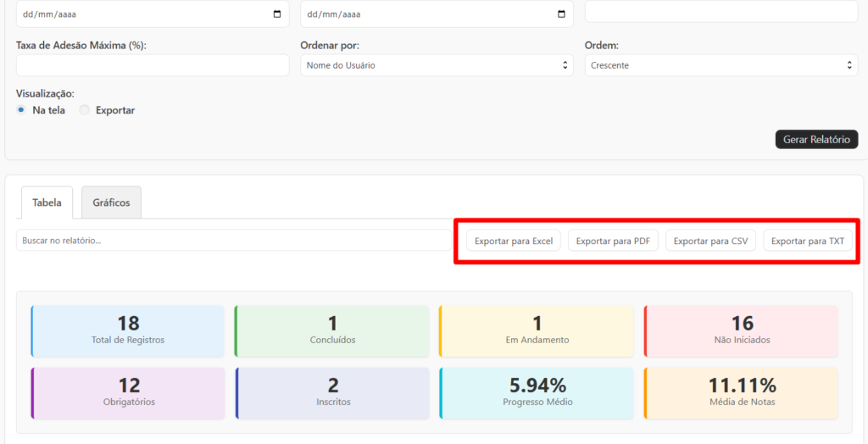Focus the 'Buscar no relatório' search field
The width and height of the screenshot is (868, 444).
(233, 241)
